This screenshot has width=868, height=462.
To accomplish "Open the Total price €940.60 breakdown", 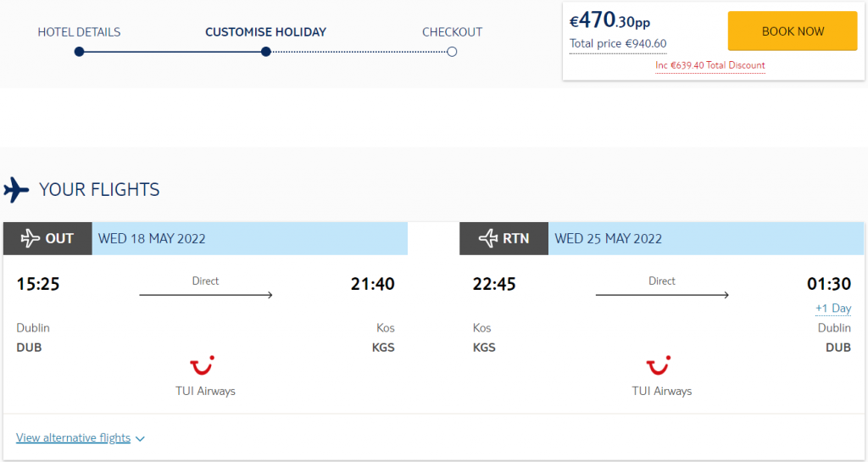I will [618, 44].
